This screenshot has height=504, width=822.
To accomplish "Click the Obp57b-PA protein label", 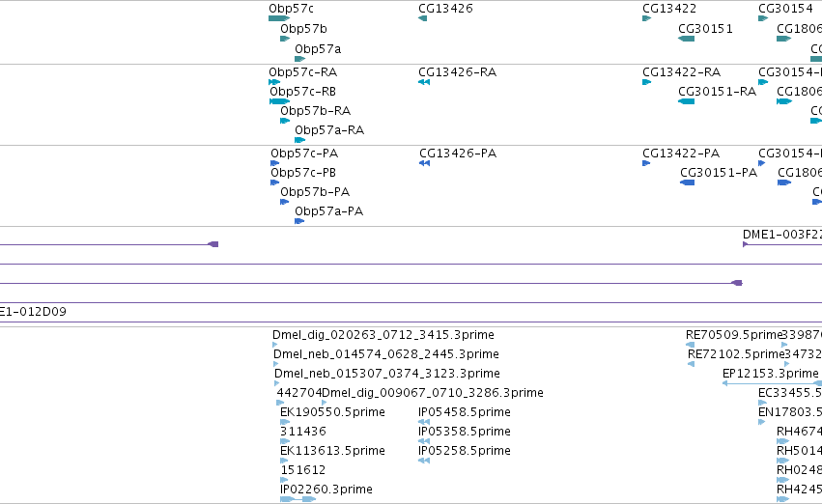I will [x=315, y=192].
